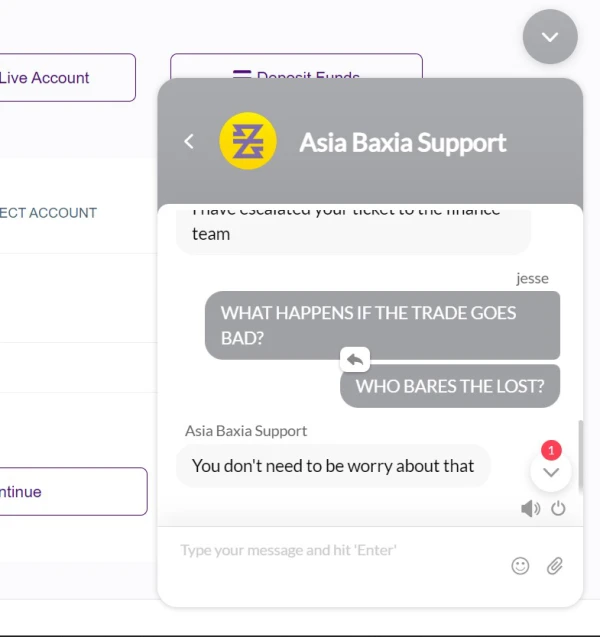This screenshot has width=600, height=637.
Task: Mute chat sound with speaker icon
Action: tap(530, 509)
